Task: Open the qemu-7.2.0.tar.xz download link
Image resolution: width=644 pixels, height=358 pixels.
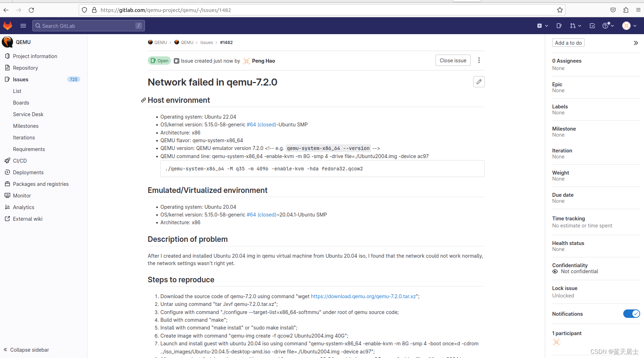Action: [363, 296]
